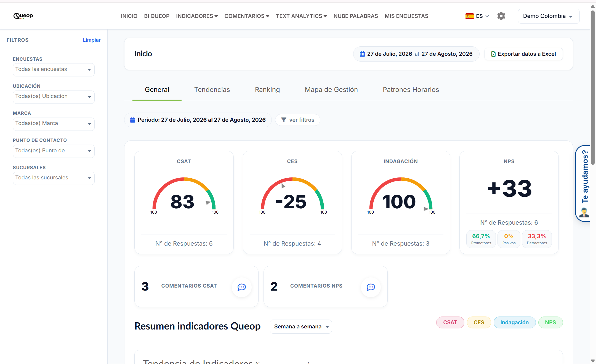Click the NPS +33 score
The width and height of the screenshot is (596, 364).
click(509, 188)
